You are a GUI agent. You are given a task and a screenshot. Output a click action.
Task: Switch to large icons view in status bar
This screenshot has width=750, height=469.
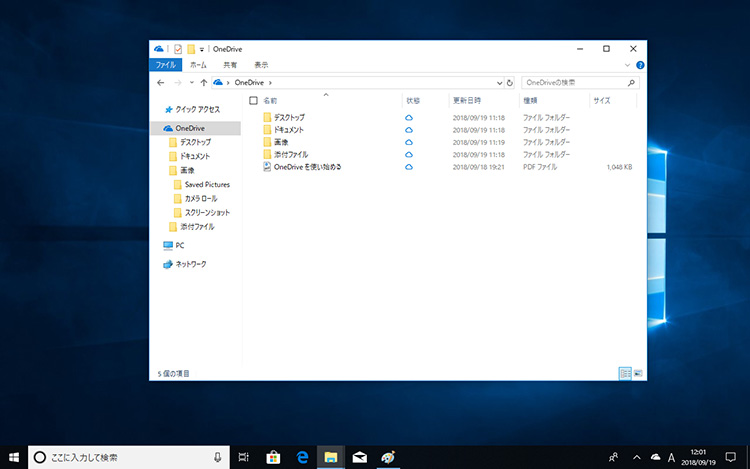coord(637,373)
